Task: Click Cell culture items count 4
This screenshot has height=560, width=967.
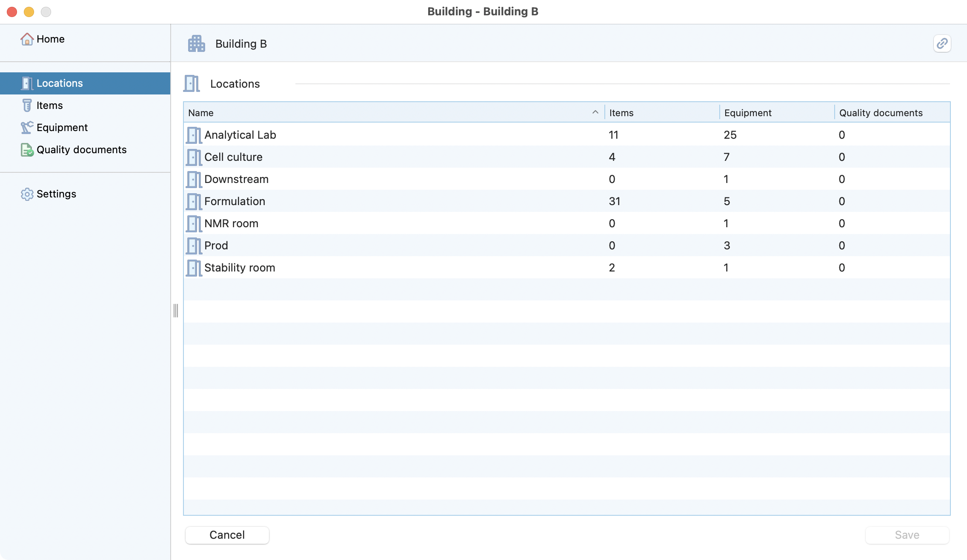Action: [x=612, y=157]
